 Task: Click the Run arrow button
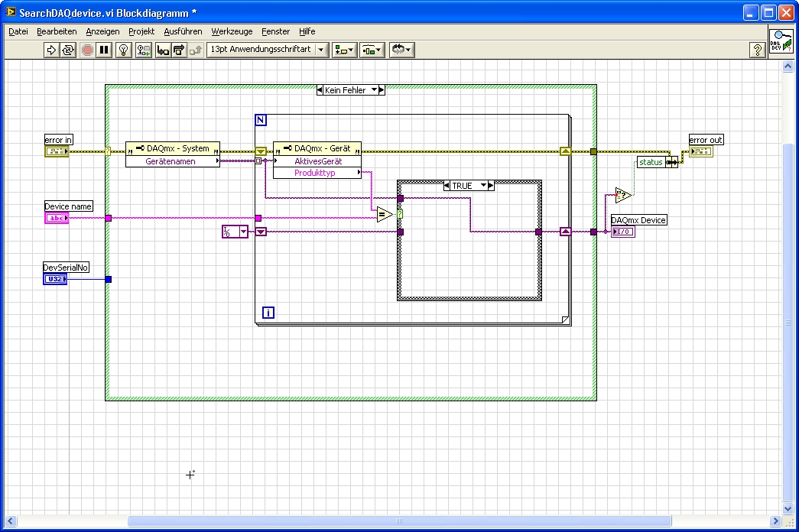(51, 50)
